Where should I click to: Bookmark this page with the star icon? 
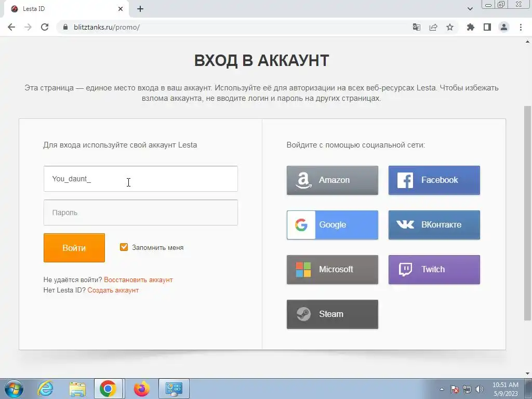click(x=450, y=27)
